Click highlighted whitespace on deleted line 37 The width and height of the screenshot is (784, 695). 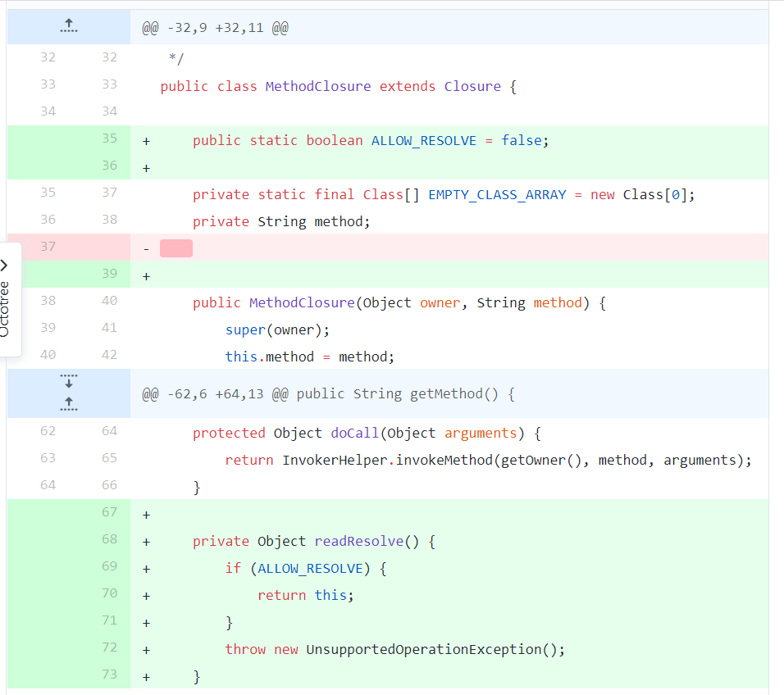point(176,248)
